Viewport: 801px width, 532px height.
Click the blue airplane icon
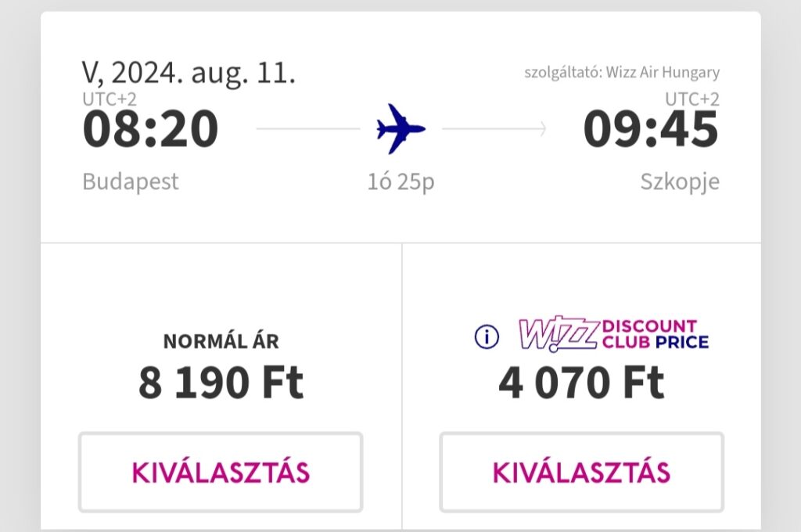point(401,129)
